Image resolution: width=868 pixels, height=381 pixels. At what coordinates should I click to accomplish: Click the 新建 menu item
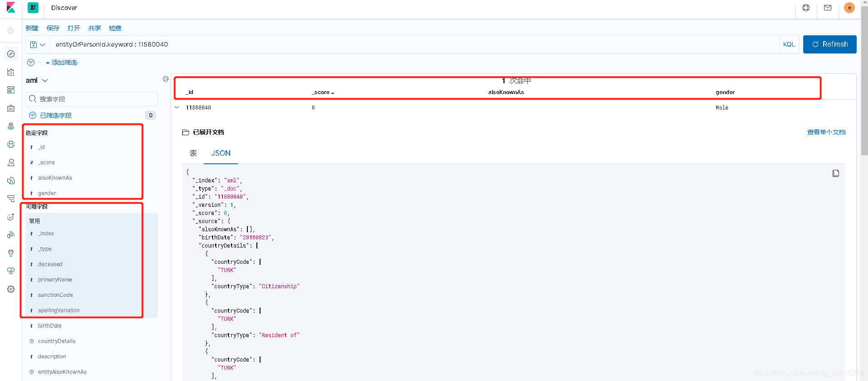click(x=32, y=28)
